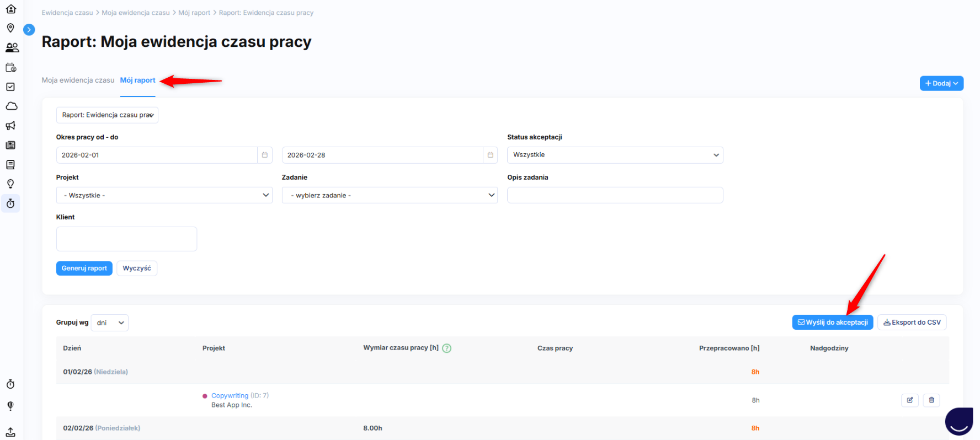Open the cloud icon in sidebar
Viewport: 980px width, 440px height.
tap(11, 106)
